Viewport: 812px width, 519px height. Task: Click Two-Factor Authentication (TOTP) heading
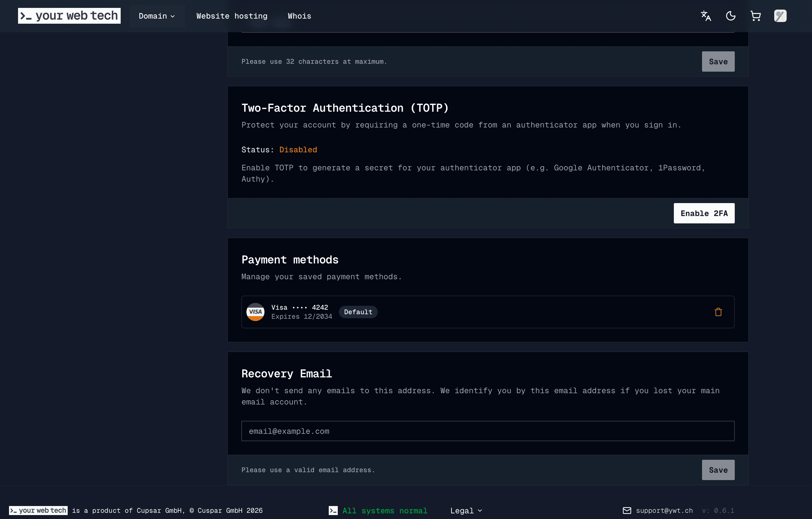tap(345, 108)
